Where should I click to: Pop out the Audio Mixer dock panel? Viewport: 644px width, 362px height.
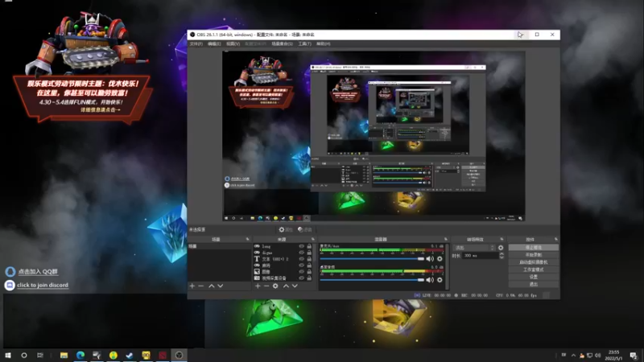click(x=446, y=239)
